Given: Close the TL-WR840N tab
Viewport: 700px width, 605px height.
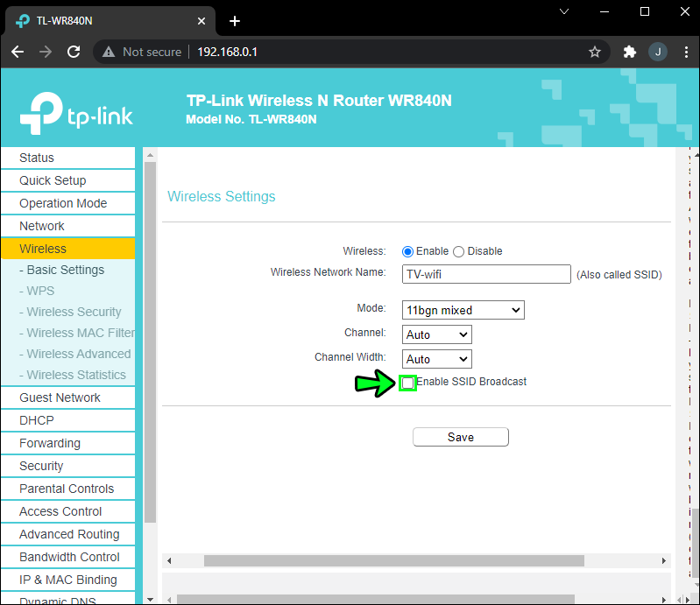Looking at the screenshot, I should [x=202, y=21].
